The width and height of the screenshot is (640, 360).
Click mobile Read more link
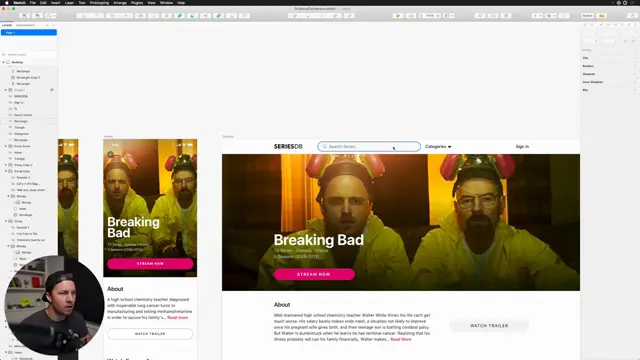pos(178,318)
